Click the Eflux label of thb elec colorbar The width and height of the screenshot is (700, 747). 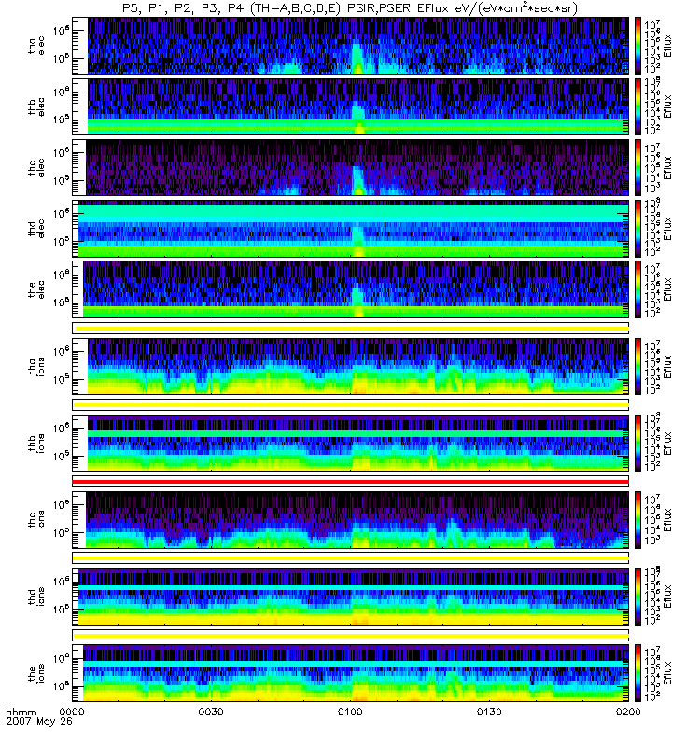click(668, 106)
